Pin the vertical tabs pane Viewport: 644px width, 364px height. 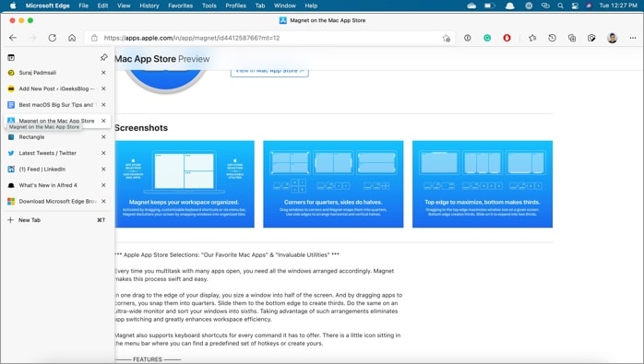coord(104,57)
